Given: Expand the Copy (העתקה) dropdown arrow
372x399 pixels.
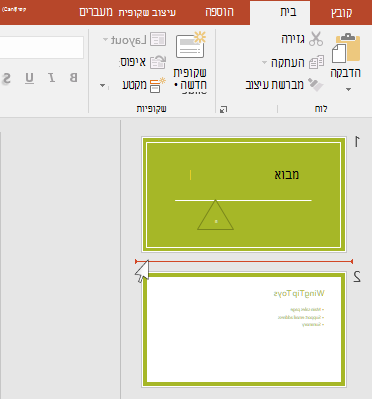Looking at the screenshot, I should pos(264,62).
